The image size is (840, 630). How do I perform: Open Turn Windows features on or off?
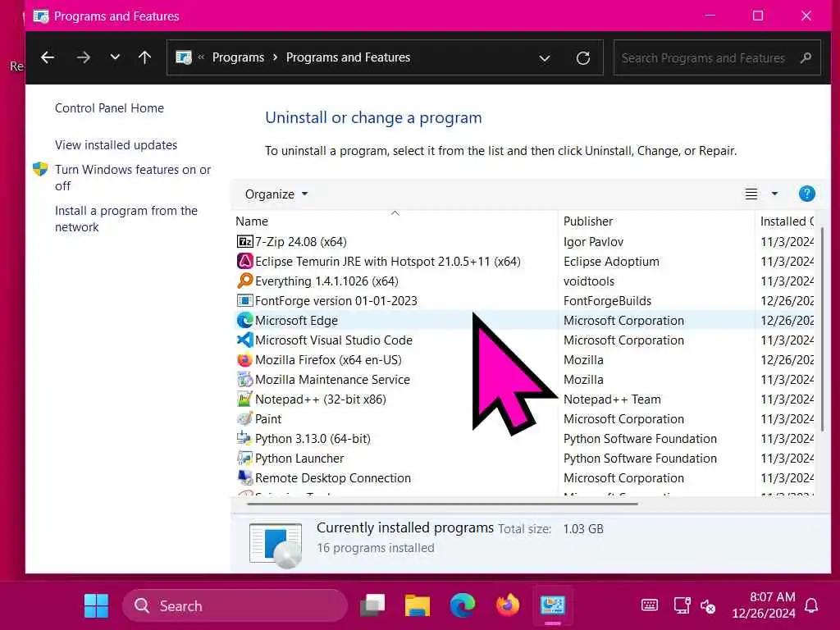click(132, 177)
